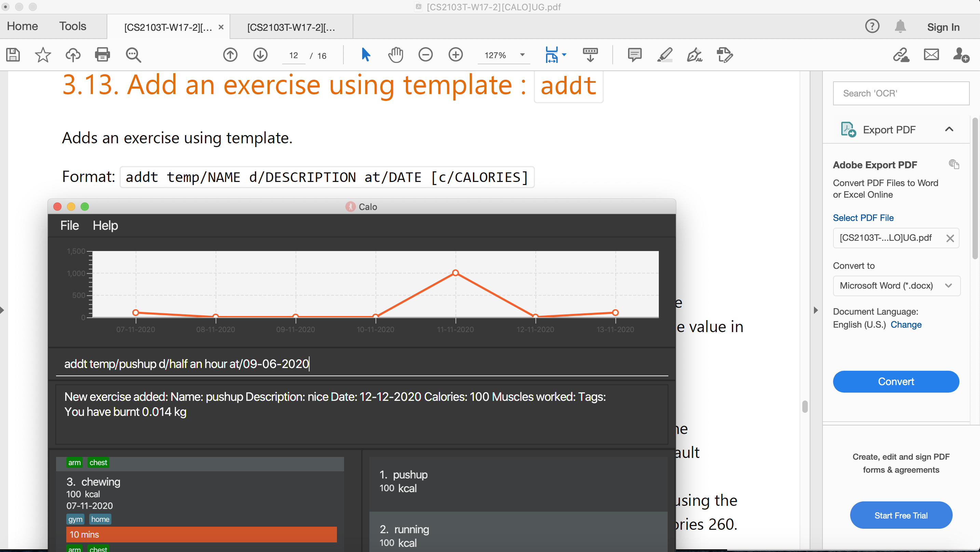Click the Search 'OCR' field
Viewport: 980px width, 552px height.
[900, 93]
